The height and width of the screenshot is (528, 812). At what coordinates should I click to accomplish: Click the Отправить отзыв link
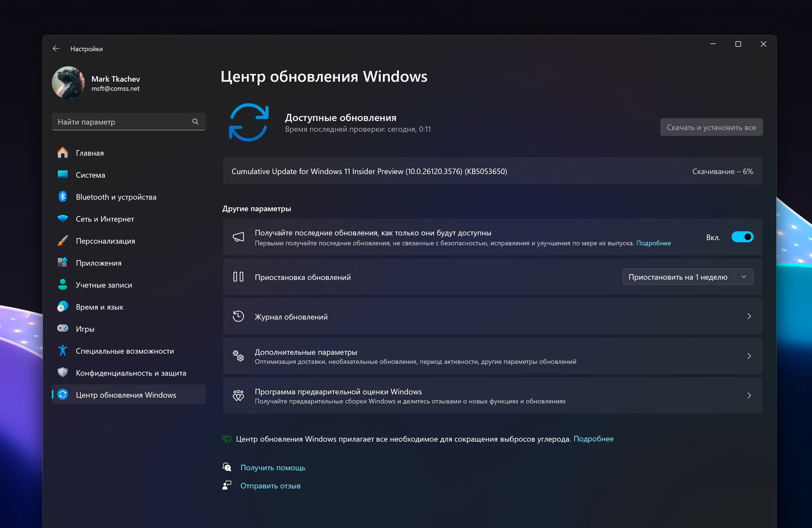pos(270,486)
